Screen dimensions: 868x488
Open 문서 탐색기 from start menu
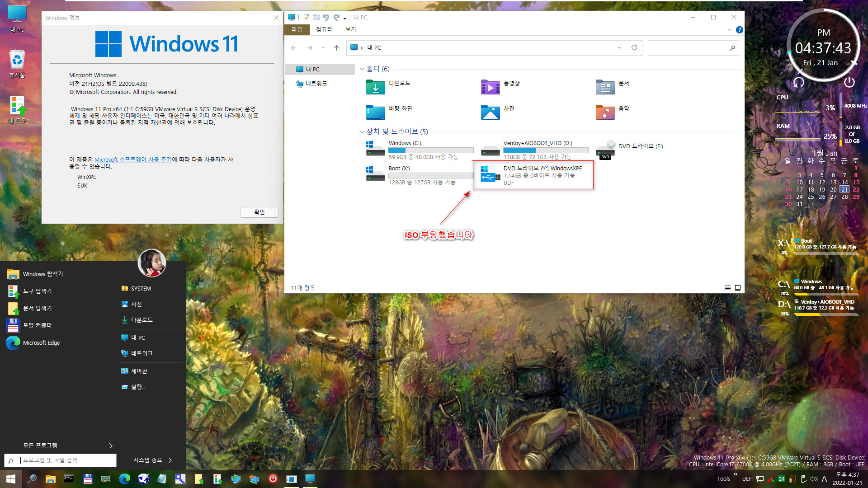coord(30,308)
